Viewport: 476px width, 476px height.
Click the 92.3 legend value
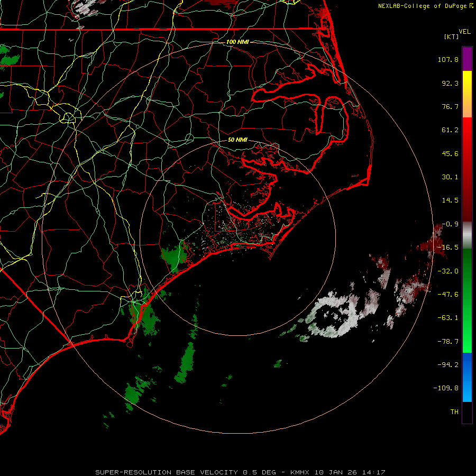point(450,83)
